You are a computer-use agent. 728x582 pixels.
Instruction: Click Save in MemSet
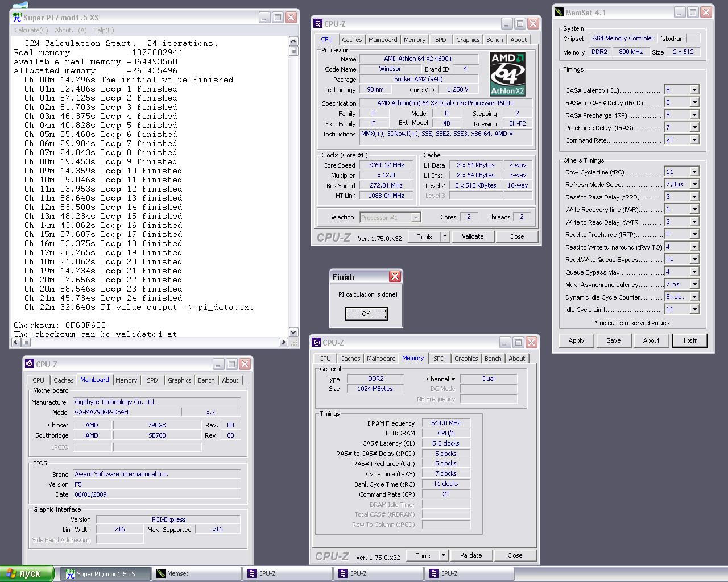click(614, 340)
